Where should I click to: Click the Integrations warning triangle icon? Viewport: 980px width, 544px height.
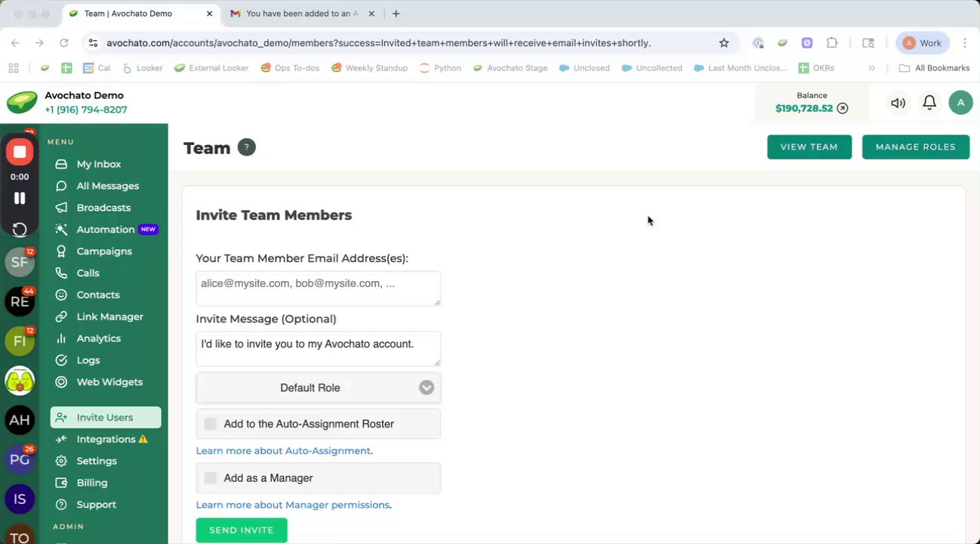tap(143, 439)
